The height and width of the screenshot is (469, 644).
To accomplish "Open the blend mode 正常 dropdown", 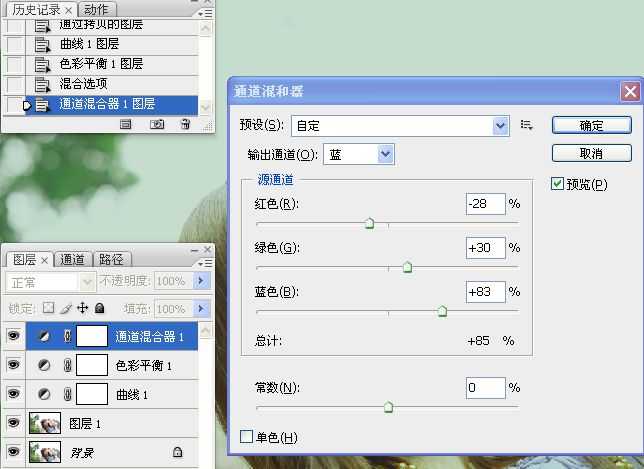I will pos(87,282).
